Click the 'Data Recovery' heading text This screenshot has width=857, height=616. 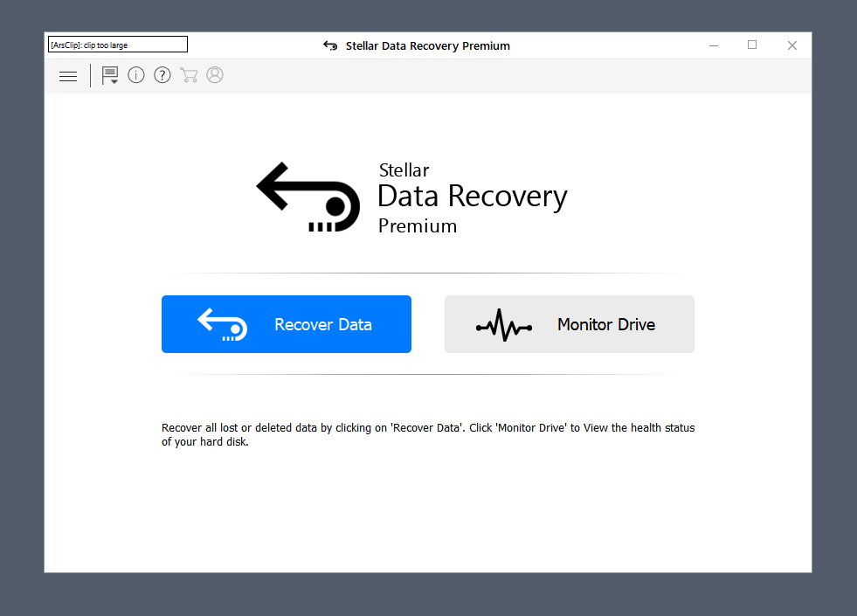click(473, 197)
